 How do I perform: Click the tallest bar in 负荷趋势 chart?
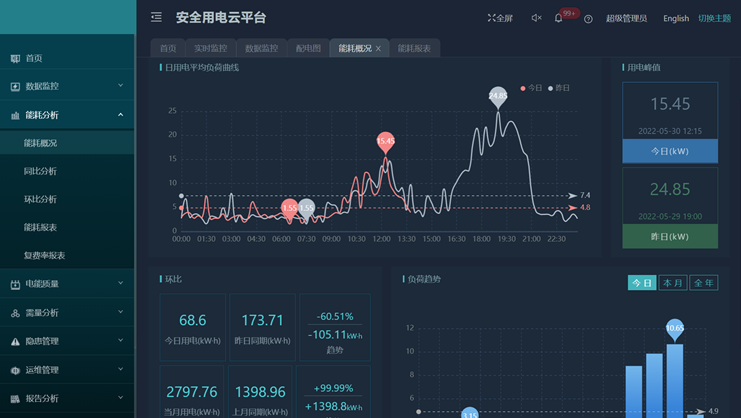675,381
